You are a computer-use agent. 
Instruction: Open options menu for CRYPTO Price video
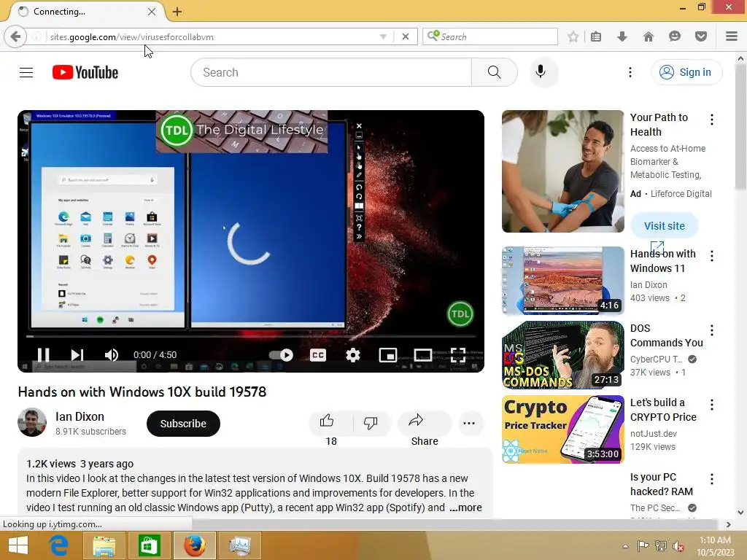click(712, 405)
